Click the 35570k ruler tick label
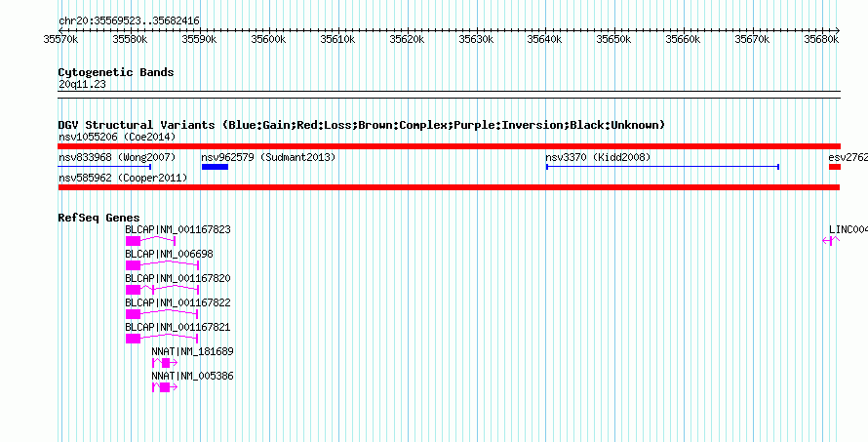The height and width of the screenshot is (442, 868). [x=60, y=39]
